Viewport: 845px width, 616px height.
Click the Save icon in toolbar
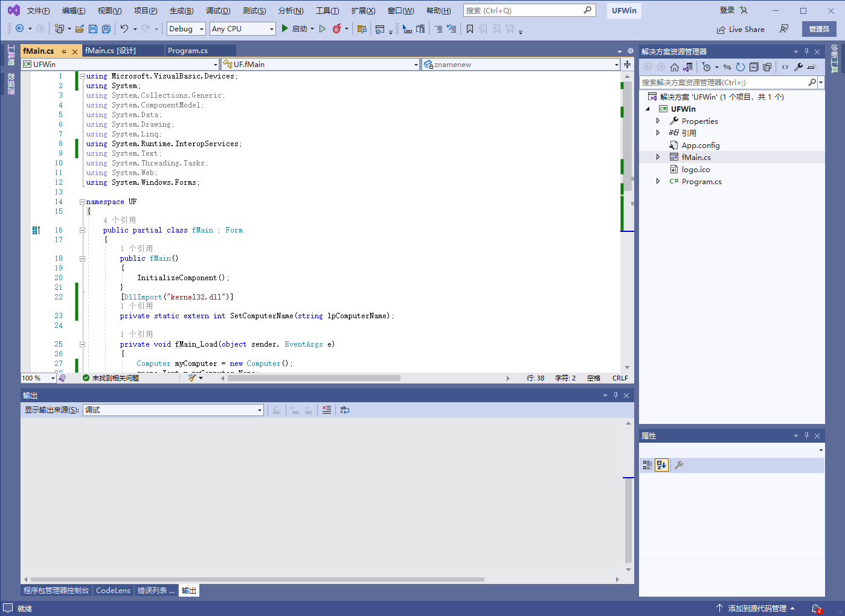(93, 29)
